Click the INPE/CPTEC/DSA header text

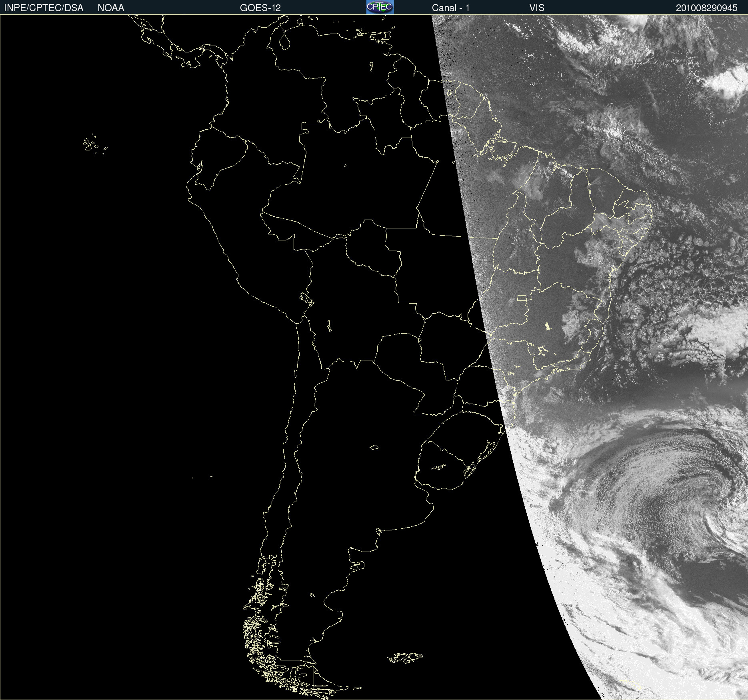tap(44, 8)
